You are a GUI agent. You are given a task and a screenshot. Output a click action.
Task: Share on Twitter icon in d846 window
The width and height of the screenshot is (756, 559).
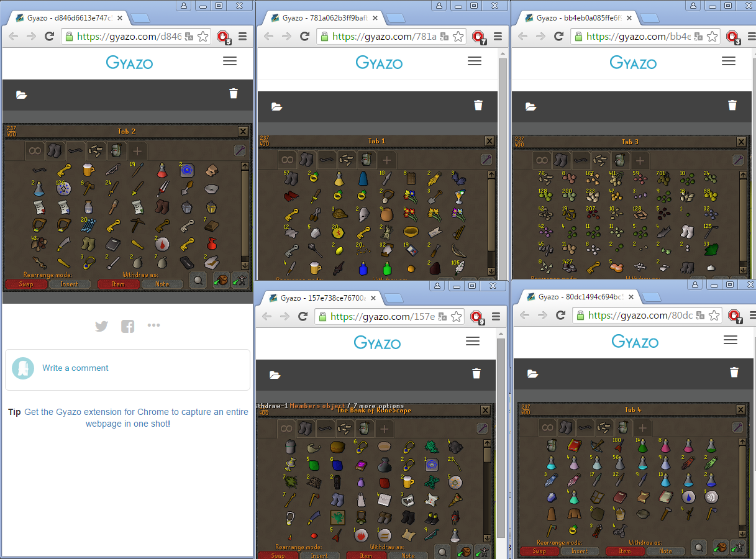101,325
